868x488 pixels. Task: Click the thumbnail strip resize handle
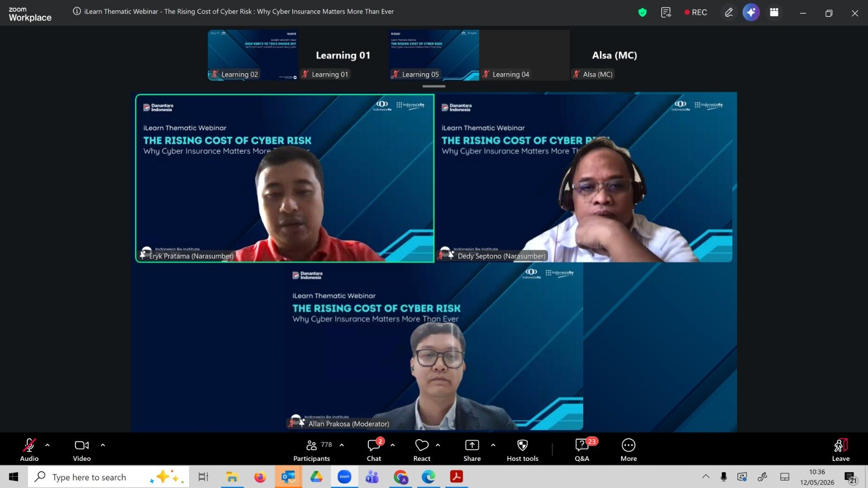434,86
